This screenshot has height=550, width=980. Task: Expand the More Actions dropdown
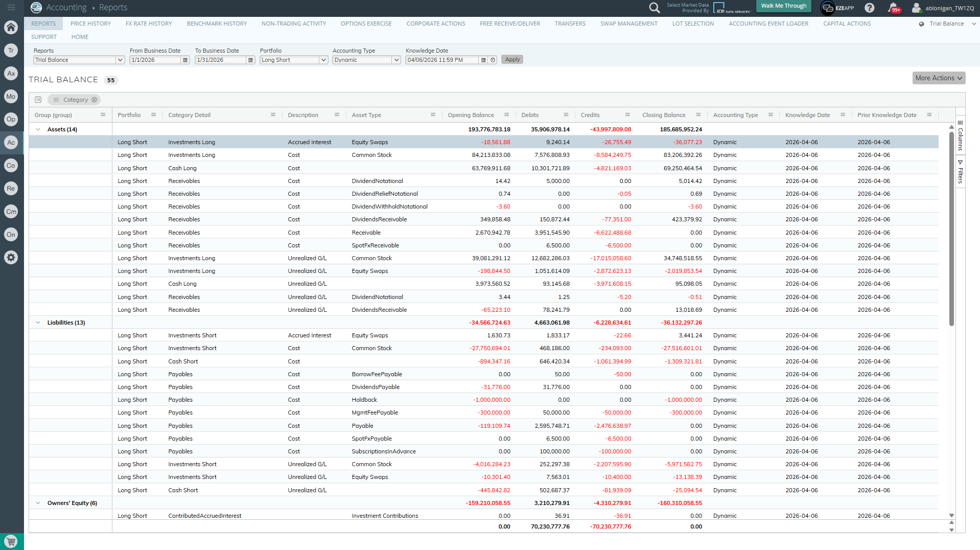[x=939, y=78]
